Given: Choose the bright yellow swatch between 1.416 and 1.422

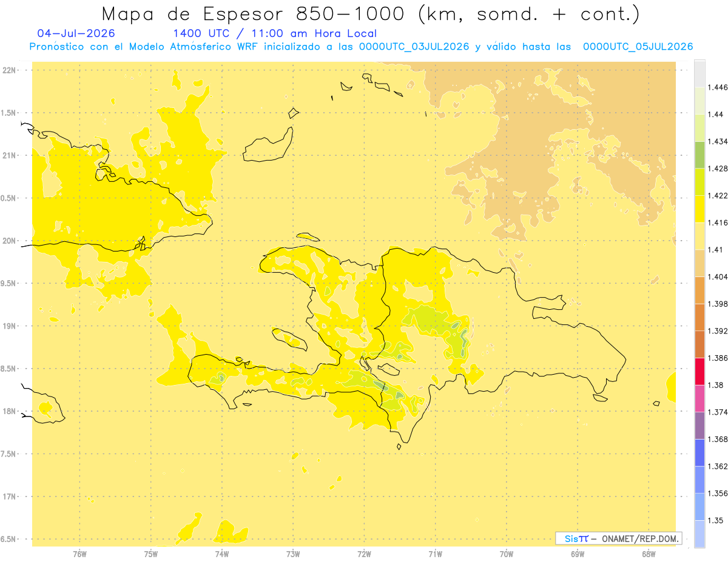Looking at the screenshot, I should tap(699, 209).
